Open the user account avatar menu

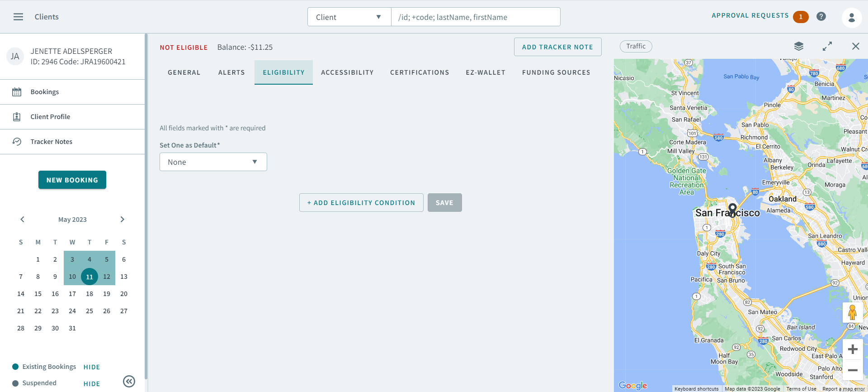point(851,17)
